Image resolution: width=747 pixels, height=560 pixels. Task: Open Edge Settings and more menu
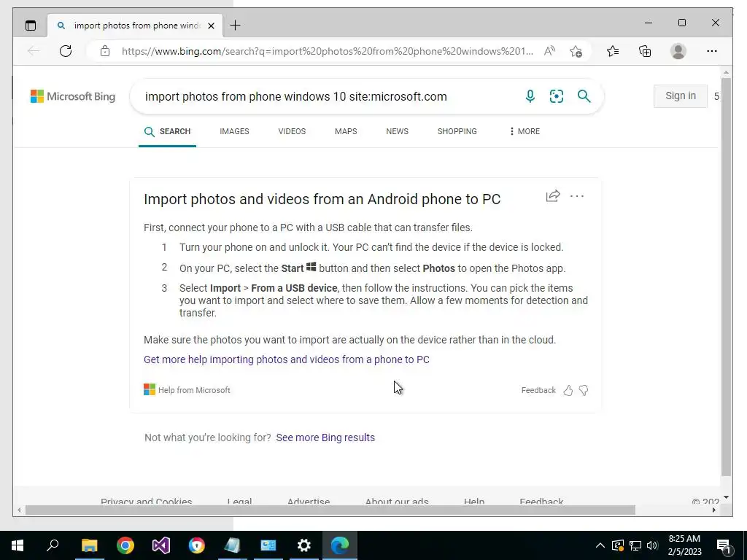(x=712, y=51)
